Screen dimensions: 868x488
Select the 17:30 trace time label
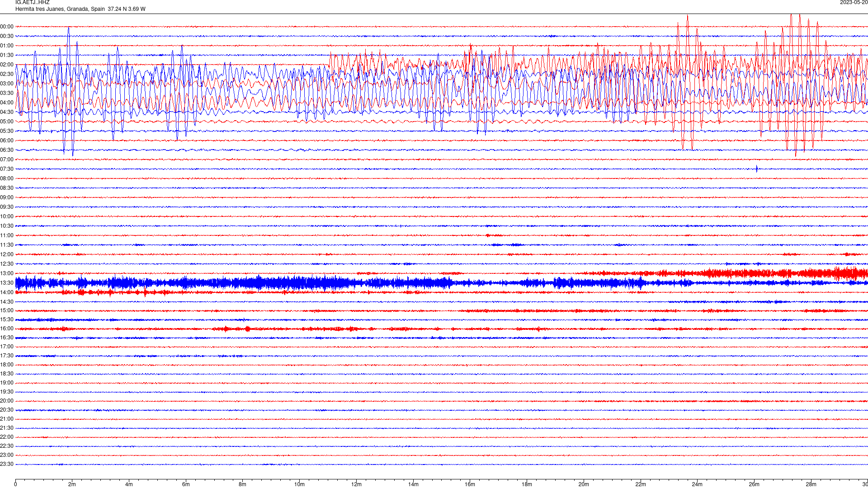[7, 356]
